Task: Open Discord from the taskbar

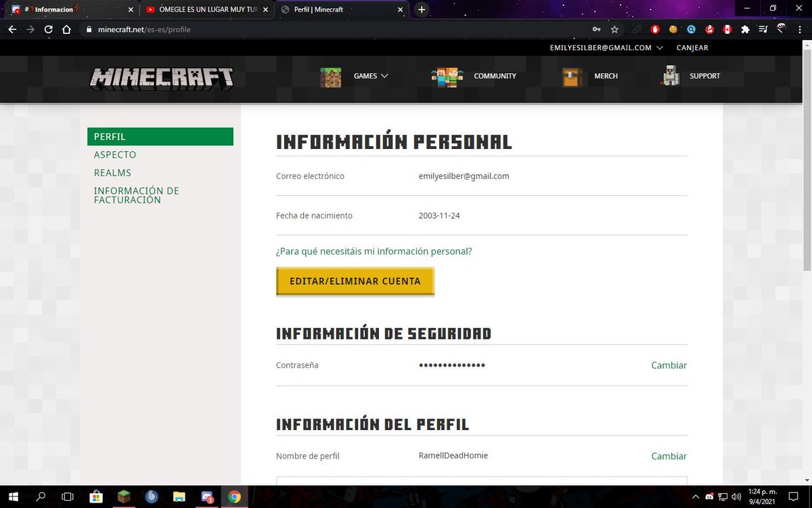Action: point(207,497)
